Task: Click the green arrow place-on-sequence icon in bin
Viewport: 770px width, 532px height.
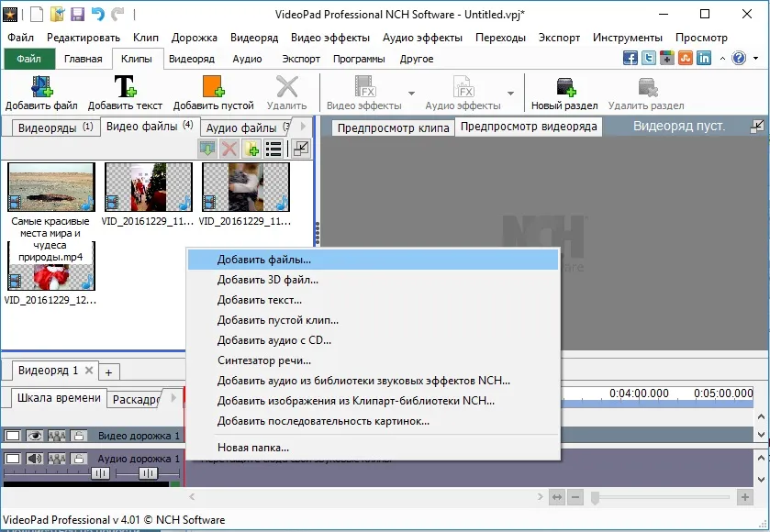Action: tap(207, 149)
